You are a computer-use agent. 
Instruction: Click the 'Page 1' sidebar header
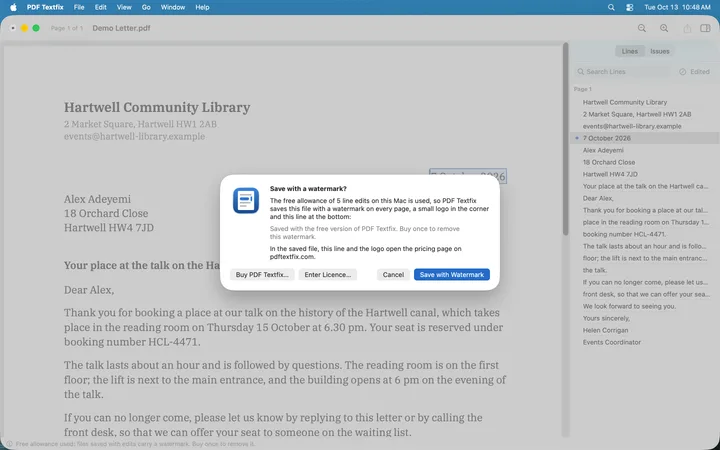tap(583, 89)
